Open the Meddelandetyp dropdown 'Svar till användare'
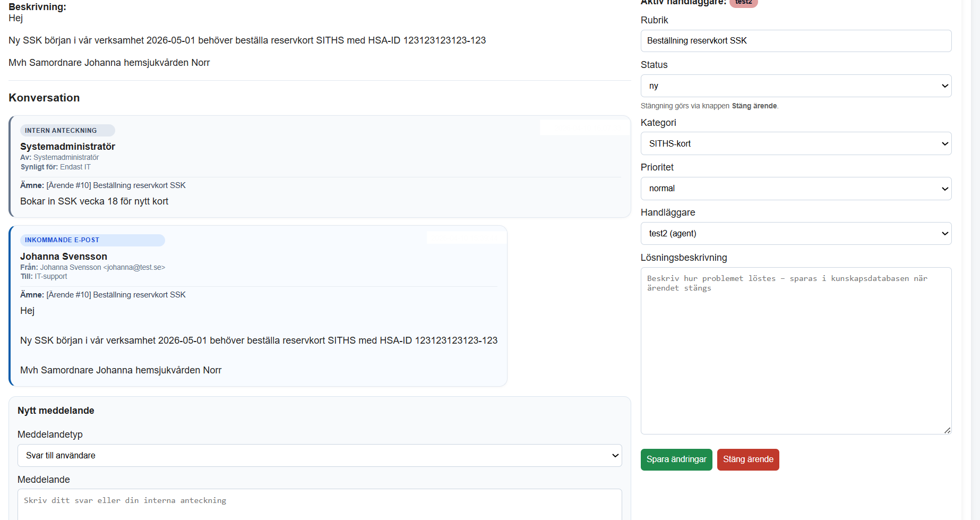980x520 pixels. click(319, 456)
